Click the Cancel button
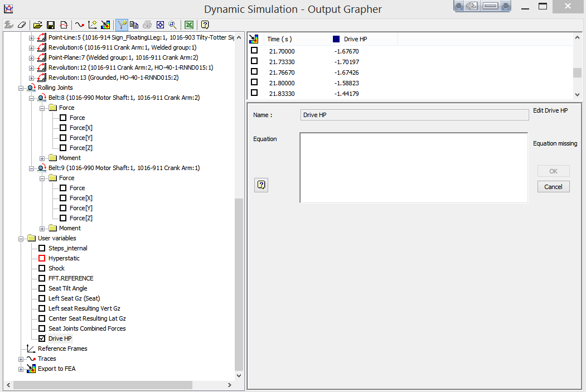 click(553, 187)
